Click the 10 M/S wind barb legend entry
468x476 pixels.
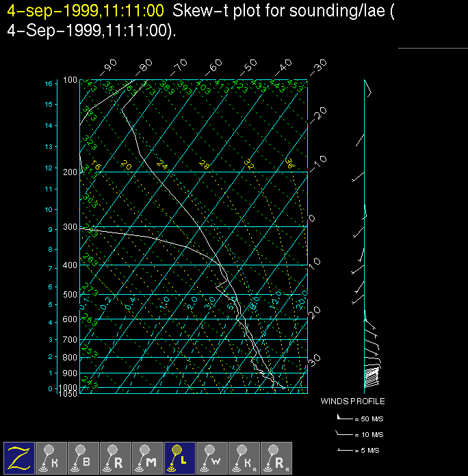(x=361, y=434)
